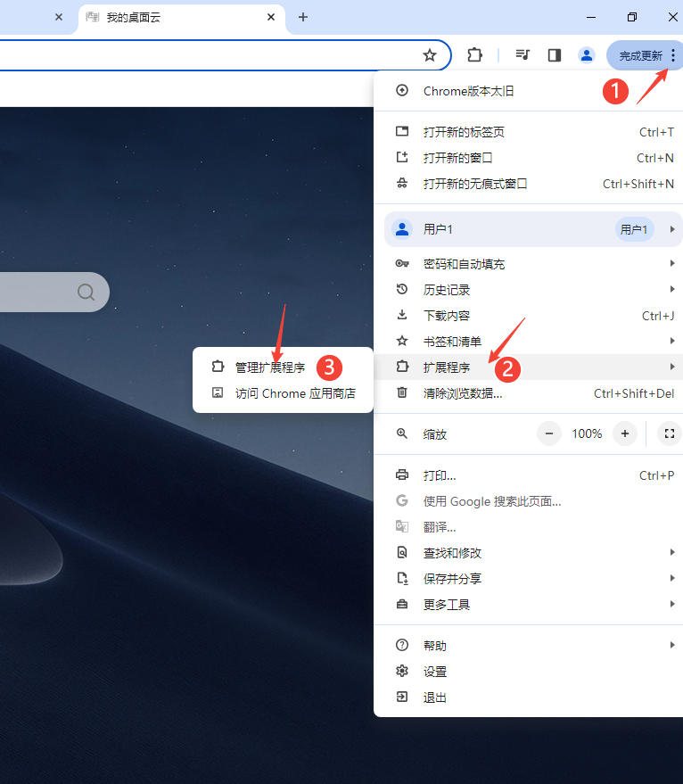Click the profile avatar icon in toolbar

click(x=586, y=55)
